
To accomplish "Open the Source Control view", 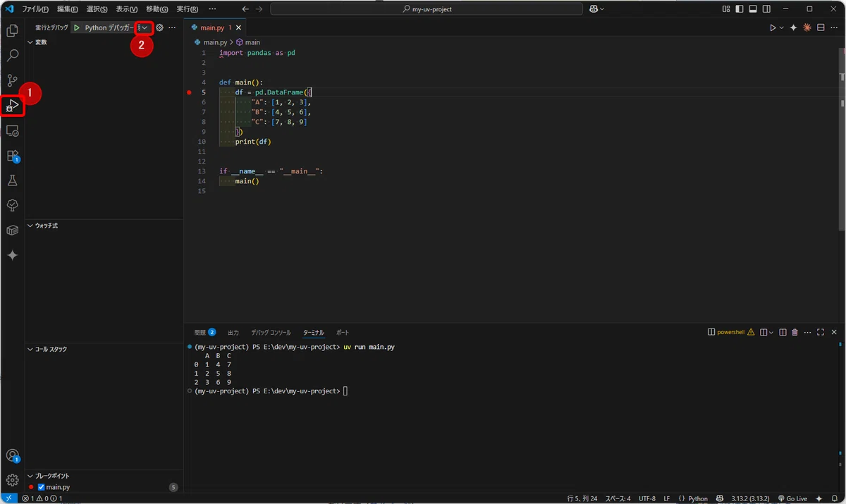I will [12, 80].
